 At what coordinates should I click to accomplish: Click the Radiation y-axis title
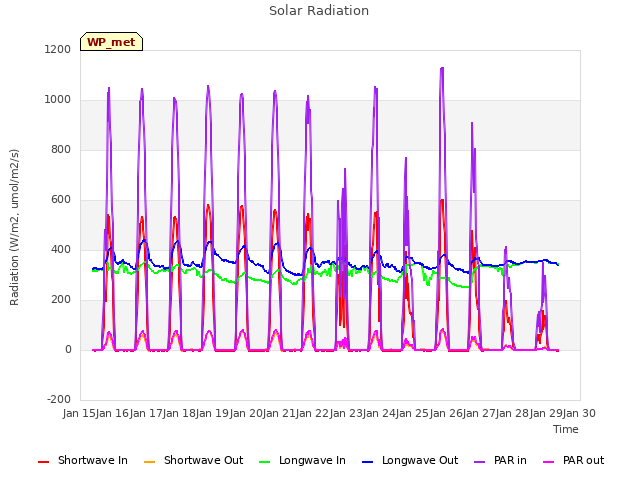pyautogui.click(x=14, y=227)
